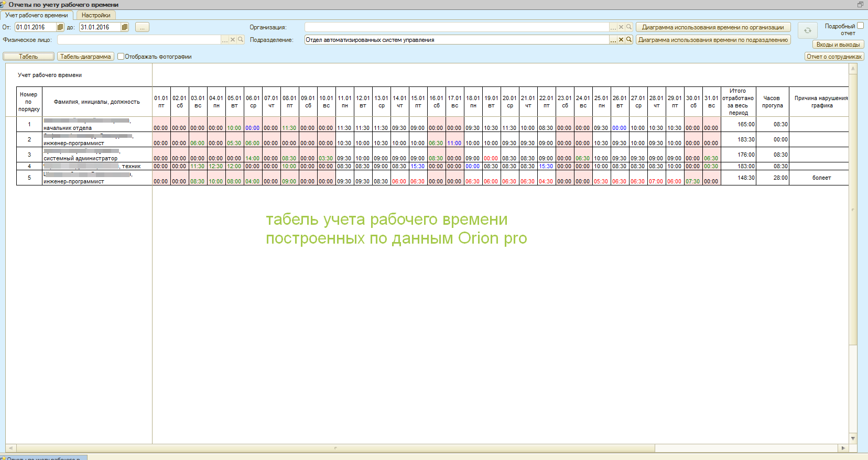
Task: Select the Учет рабочего времени tab
Action: pyautogui.click(x=37, y=15)
